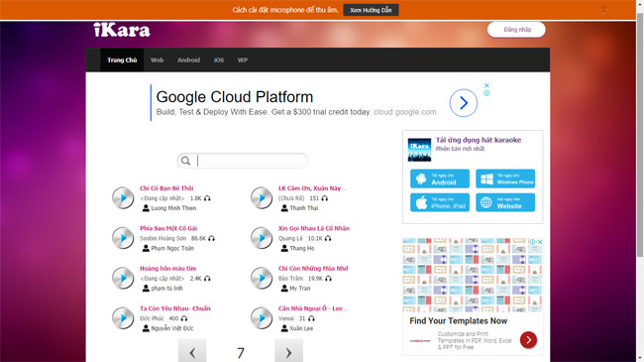Open Find Your Templates Now ad
The image size is (644, 362).
coord(459,321)
